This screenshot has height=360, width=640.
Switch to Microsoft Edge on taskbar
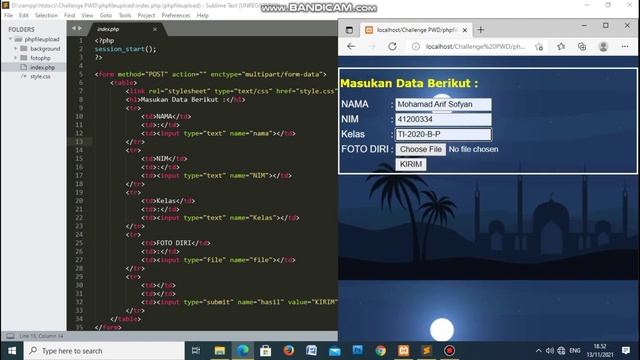click(x=243, y=351)
